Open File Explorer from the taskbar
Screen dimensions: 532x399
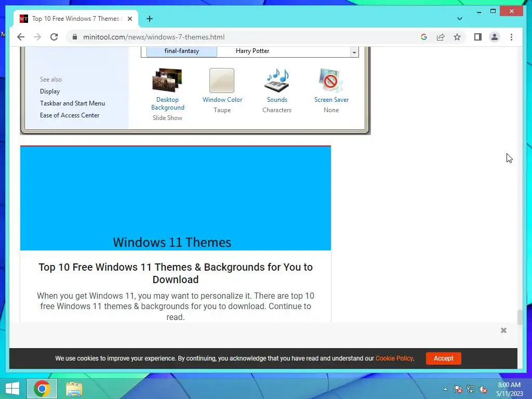tap(74, 389)
